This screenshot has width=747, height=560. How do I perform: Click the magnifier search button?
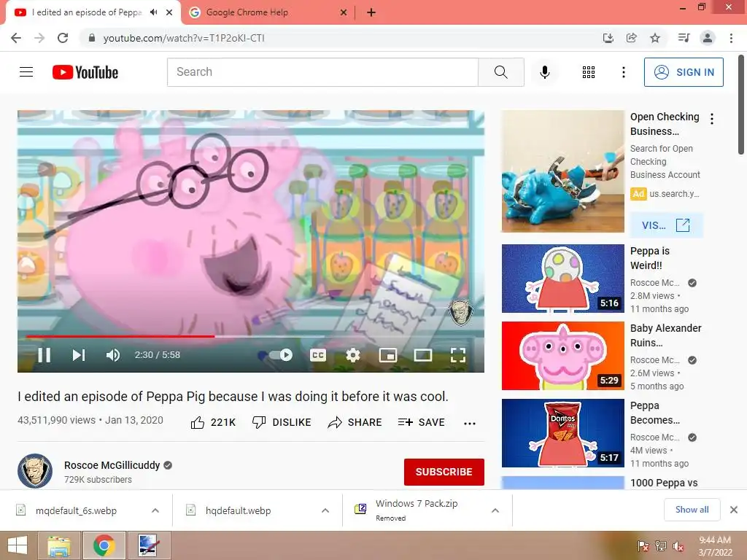pyautogui.click(x=501, y=72)
